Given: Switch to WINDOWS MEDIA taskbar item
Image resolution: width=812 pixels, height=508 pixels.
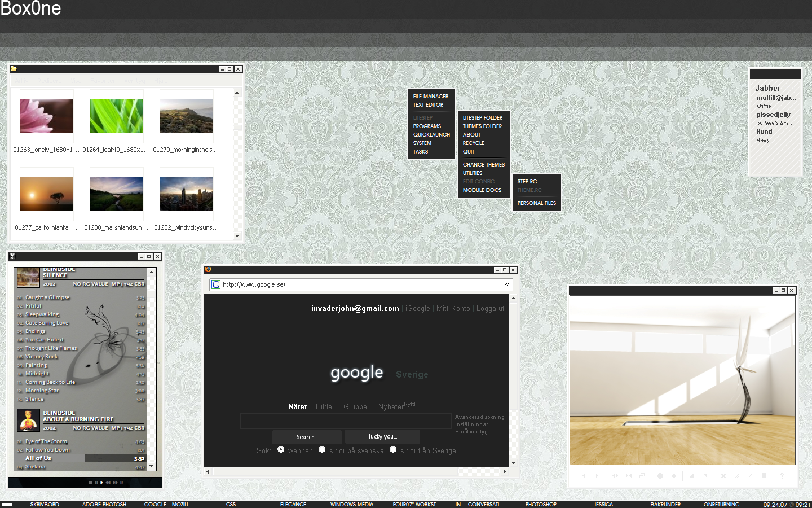Looking at the screenshot, I should [355, 505].
